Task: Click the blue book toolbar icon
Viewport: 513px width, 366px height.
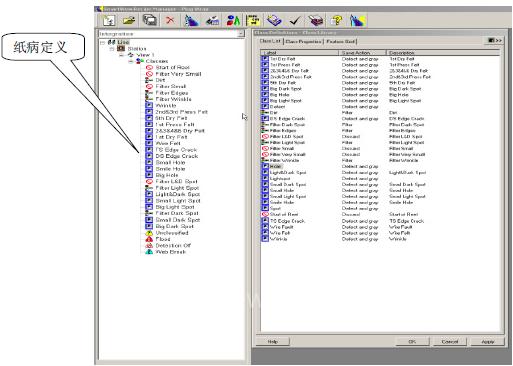Action: pyautogui.click(x=274, y=21)
